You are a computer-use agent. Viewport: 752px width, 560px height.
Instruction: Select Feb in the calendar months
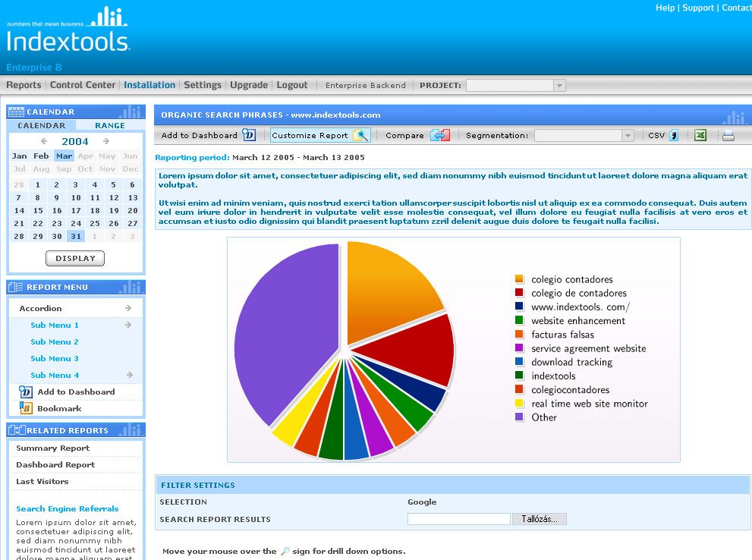(41, 156)
